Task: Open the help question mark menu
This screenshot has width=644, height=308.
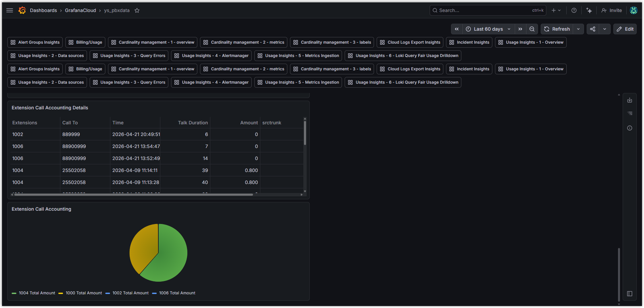Action: click(574, 10)
